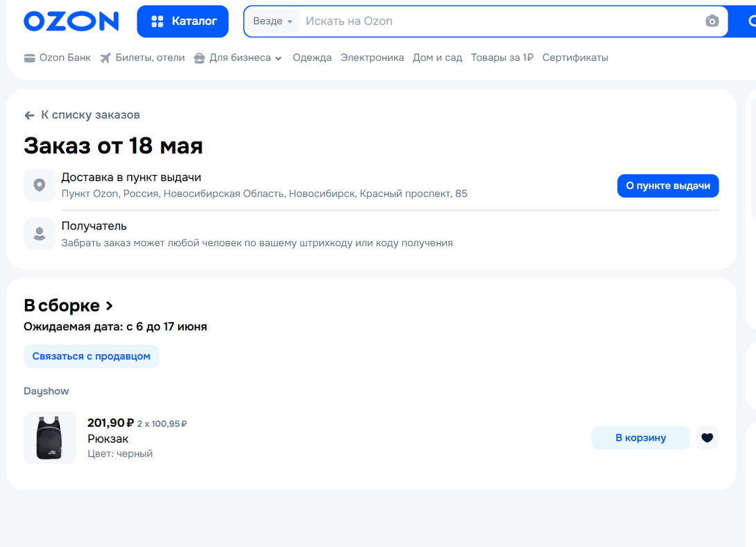Viewport: 756px width, 547px height.
Task: Open the Каталог menu button
Action: pos(182,22)
